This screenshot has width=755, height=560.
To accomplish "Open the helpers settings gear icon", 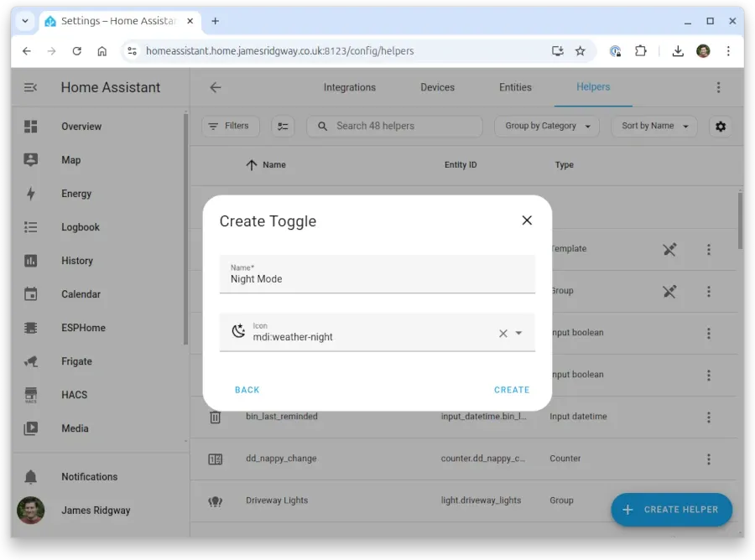I will click(x=720, y=126).
